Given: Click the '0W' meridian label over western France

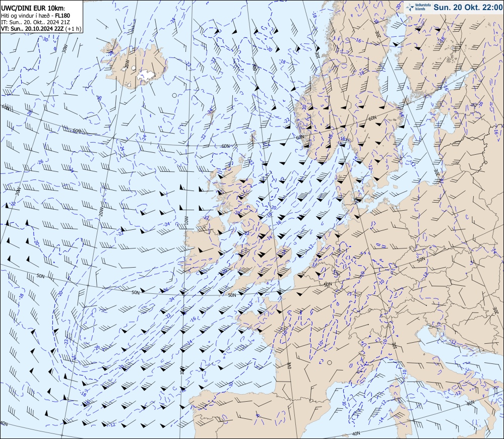Looking at the screenshot, I should click(289, 366).
